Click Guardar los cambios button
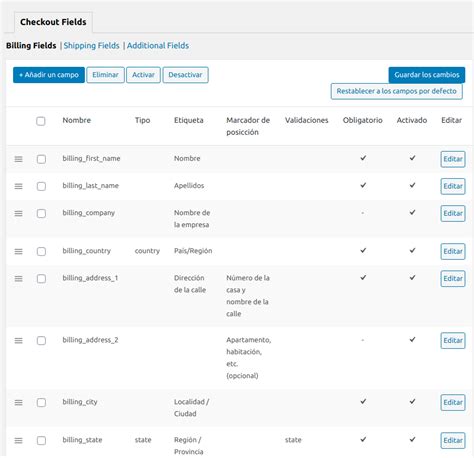Viewport: 474px width, 458px height. [427, 75]
